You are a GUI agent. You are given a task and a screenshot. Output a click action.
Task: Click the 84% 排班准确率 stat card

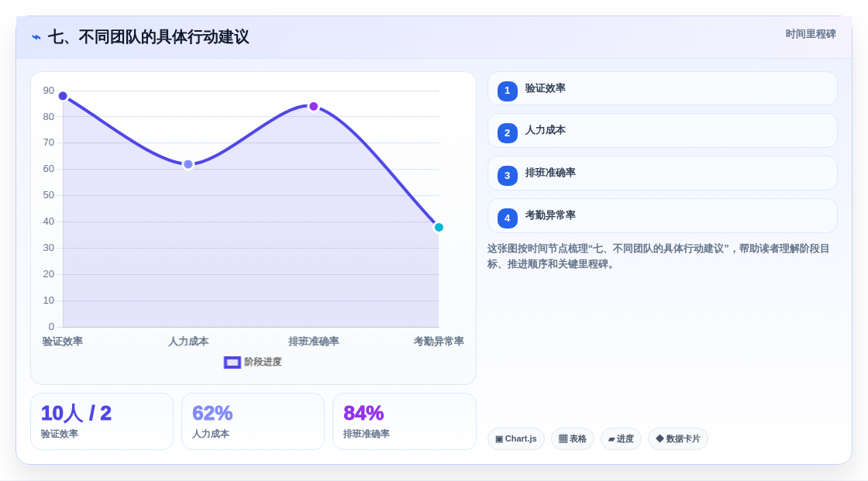(x=404, y=421)
